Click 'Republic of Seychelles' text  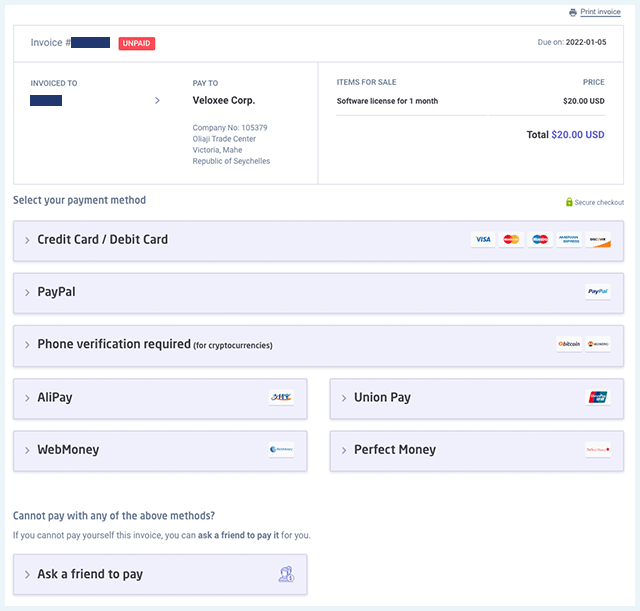[231, 161]
